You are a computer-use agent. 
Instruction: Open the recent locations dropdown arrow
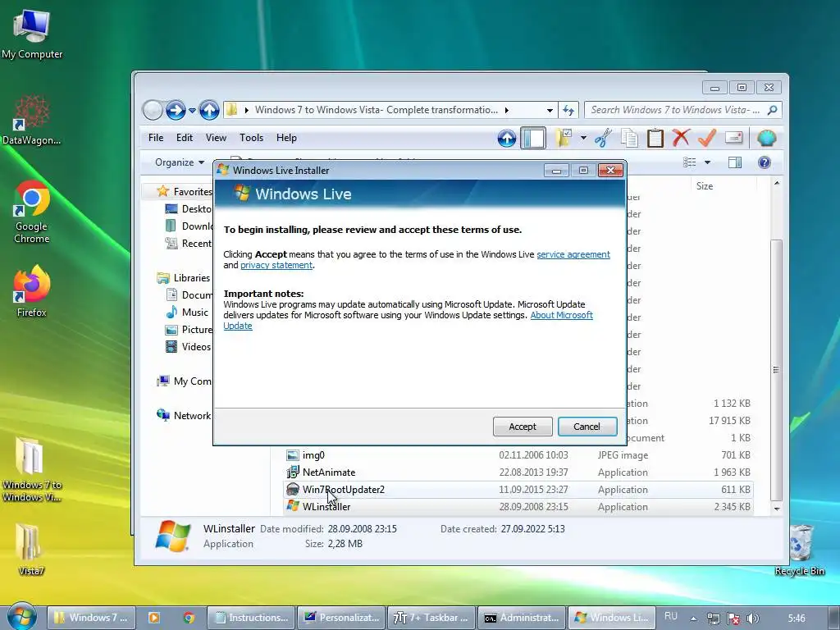[192, 111]
